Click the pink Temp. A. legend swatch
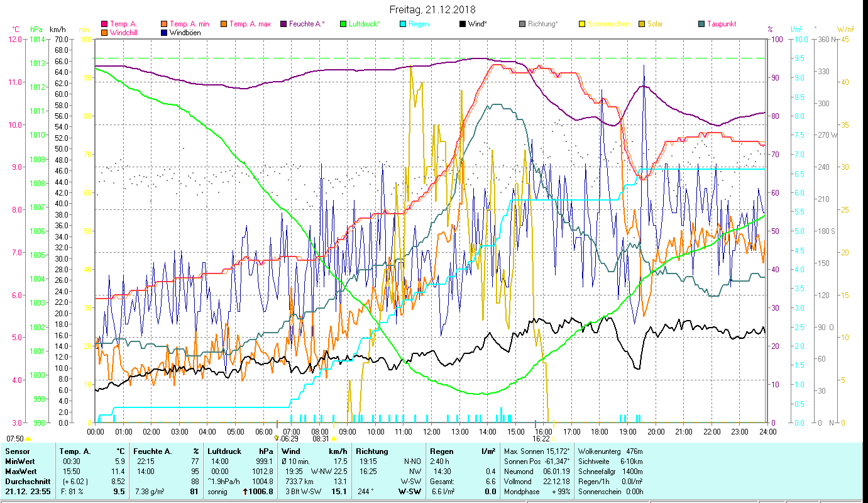The width and height of the screenshot is (868, 503). (104, 24)
